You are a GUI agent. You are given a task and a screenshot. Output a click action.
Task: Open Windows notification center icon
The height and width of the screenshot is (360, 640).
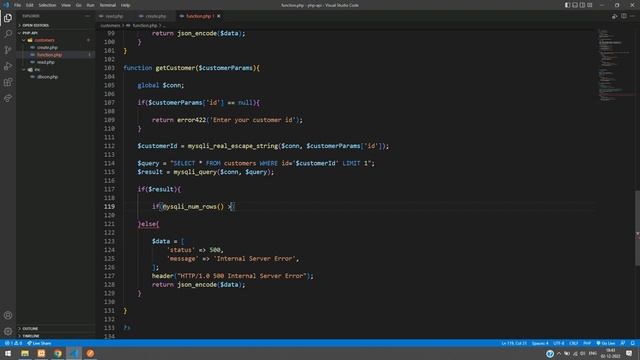(x=629, y=353)
